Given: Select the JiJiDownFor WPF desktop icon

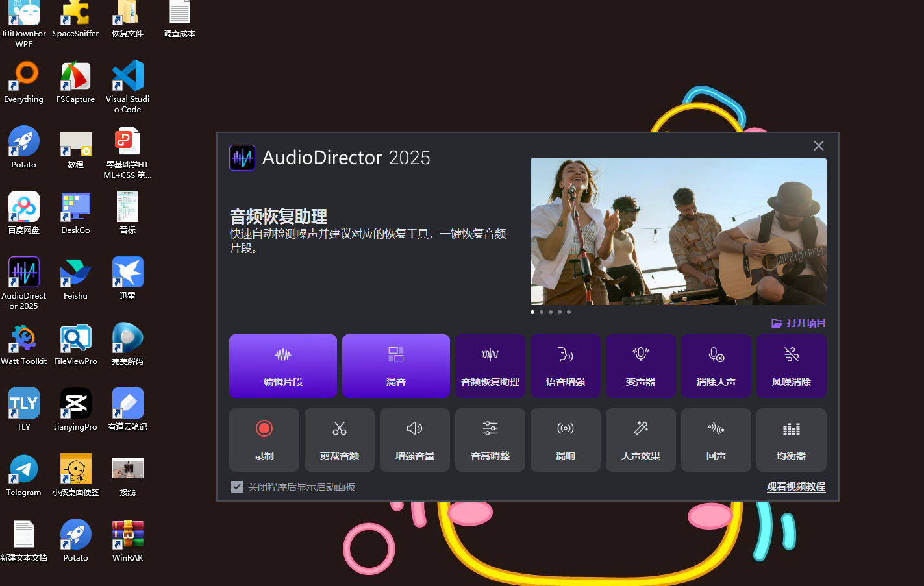Looking at the screenshot, I should tap(24, 25).
